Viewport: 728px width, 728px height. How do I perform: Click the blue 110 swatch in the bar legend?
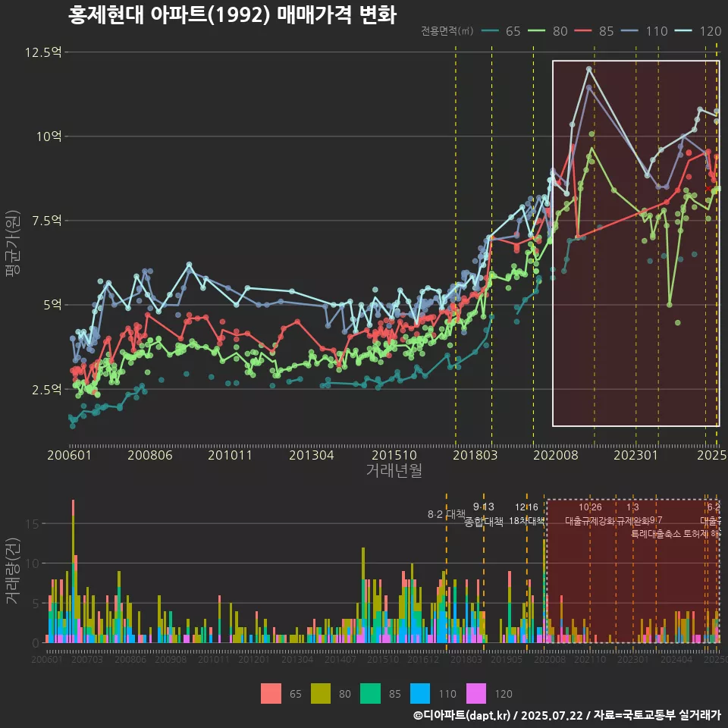click(420, 694)
